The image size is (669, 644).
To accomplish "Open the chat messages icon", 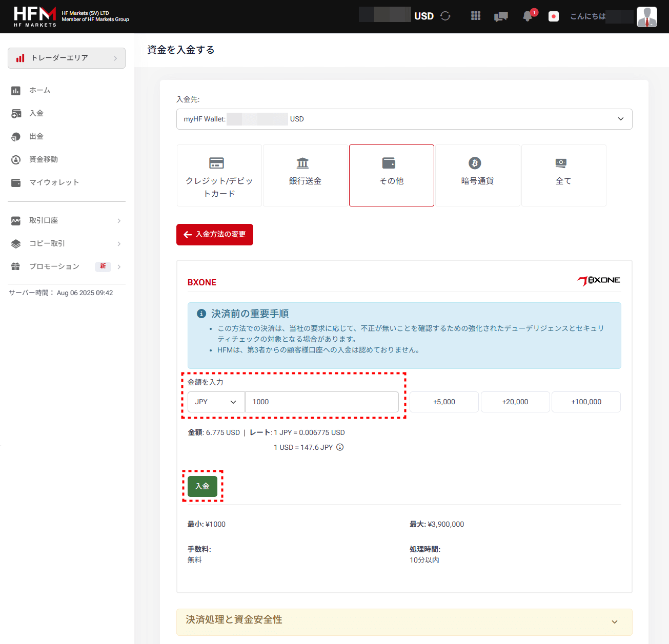I will (x=501, y=16).
